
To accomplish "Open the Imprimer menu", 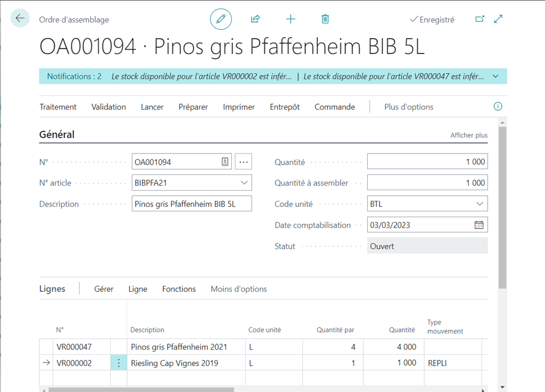I will [239, 107].
